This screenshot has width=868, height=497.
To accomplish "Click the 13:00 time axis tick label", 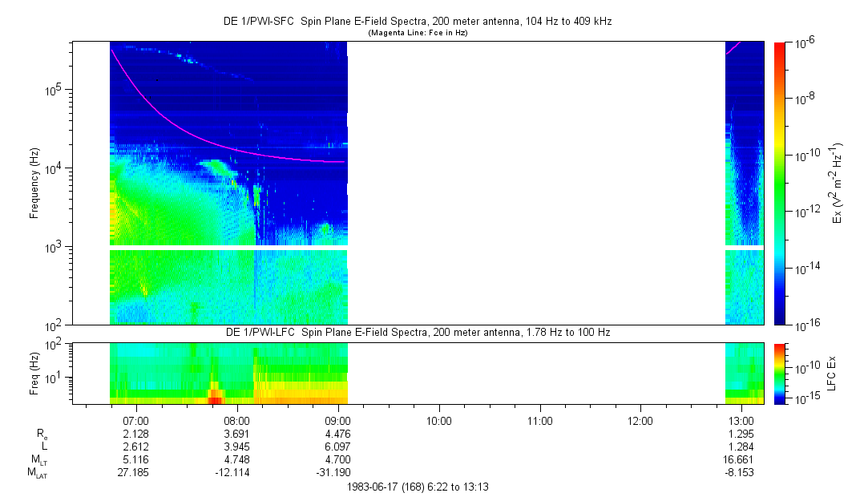I will click(741, 420).
